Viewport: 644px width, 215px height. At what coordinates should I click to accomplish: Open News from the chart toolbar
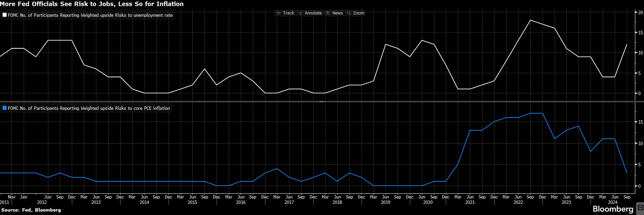point(337,13)
